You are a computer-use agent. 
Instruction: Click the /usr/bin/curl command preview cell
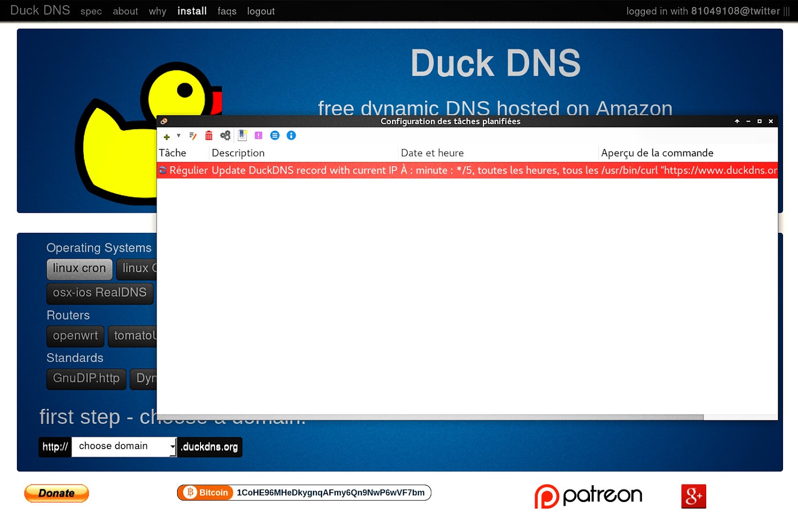(689, 171)
